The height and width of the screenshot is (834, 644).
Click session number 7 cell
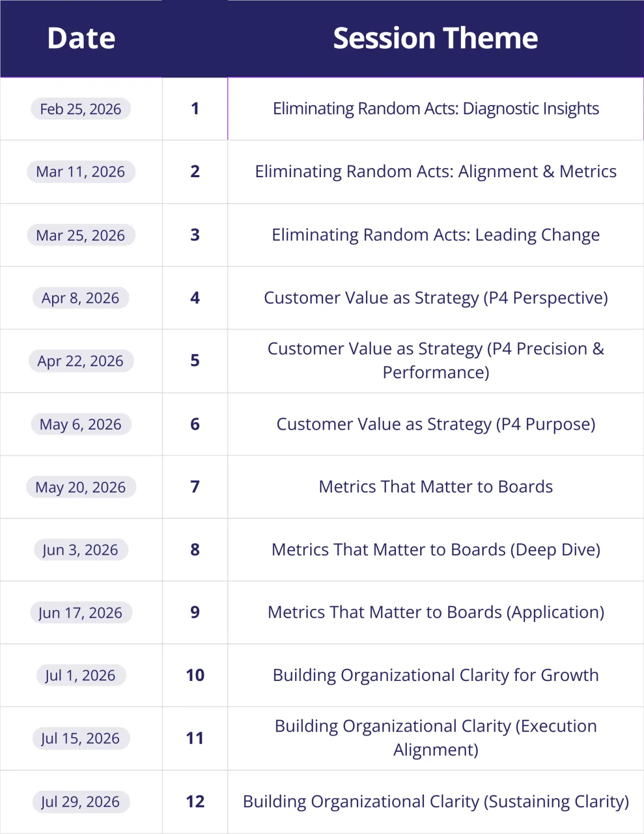(195, 487)
